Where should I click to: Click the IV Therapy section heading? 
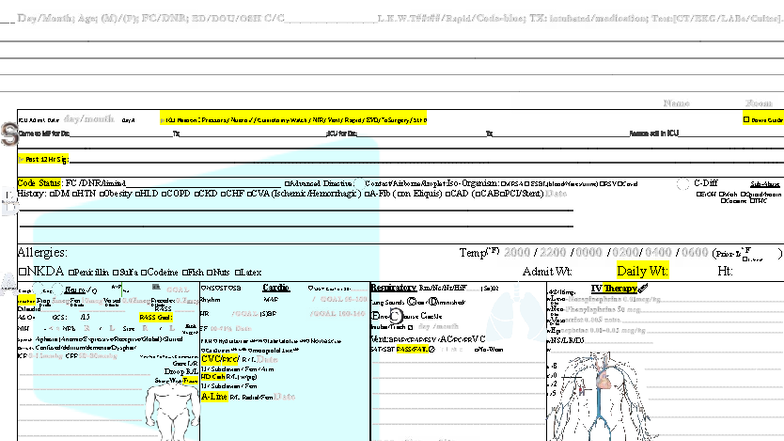click(x=614, y=288)
